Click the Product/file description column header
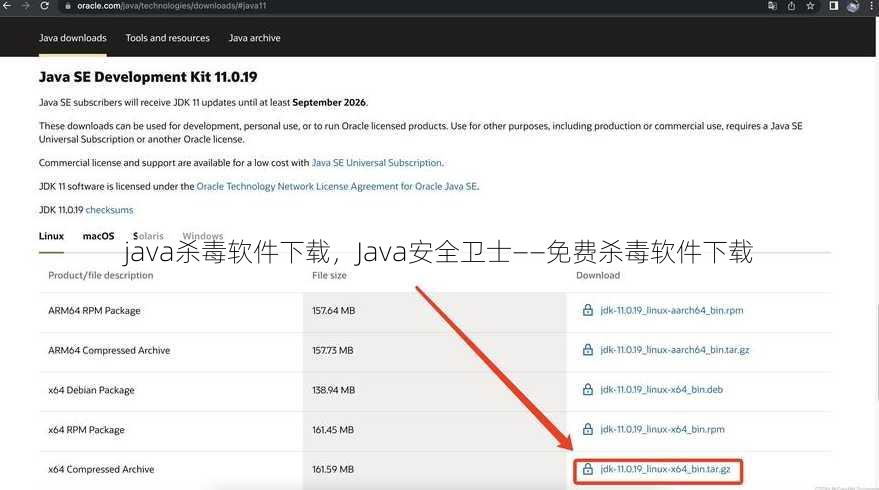The height and width of the screenshot is (490, 879). tap(101, 275)
